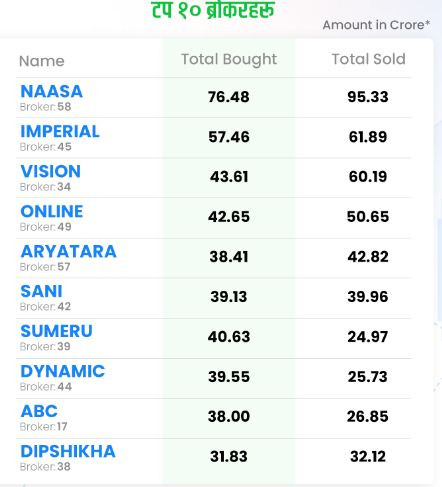442x487 pixels.
Task: Select the DIPSHIKHA broker name
Action: tap(68, 451)
